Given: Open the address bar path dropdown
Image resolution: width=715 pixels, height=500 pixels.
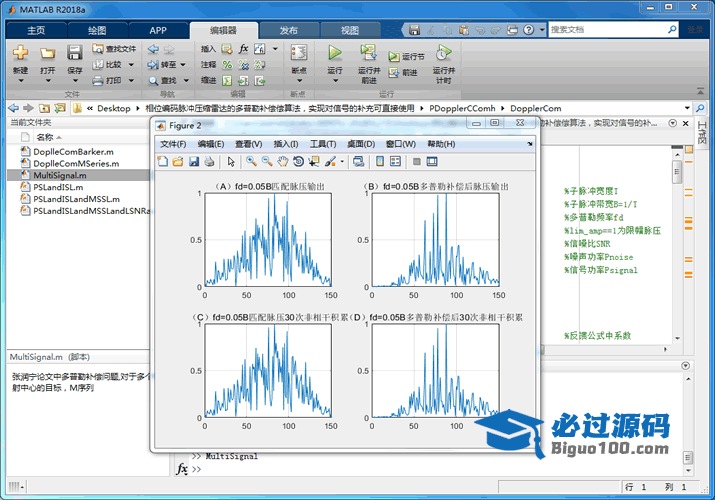Looking at the screenshot, I should [x=687, y=108].
